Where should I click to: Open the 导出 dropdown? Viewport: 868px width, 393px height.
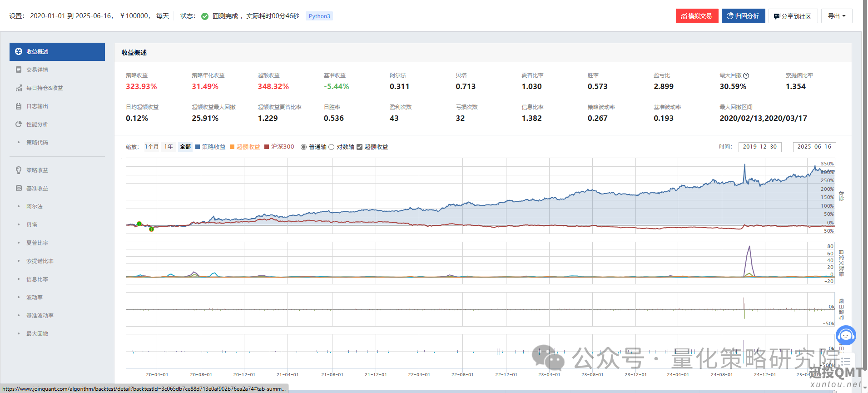coord(837,16)
